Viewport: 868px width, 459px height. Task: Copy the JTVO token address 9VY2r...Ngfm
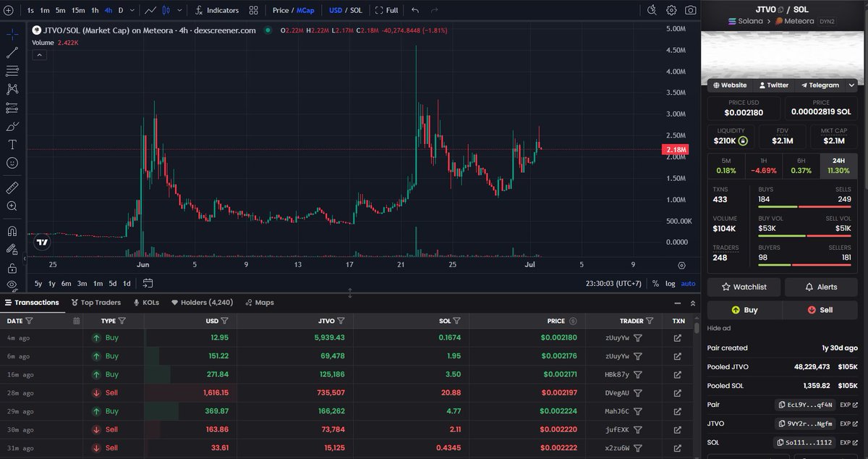[806, 424]
